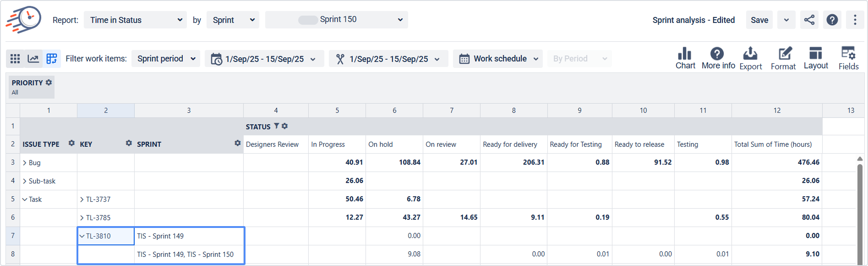
Task: Switch to the grid view icon
Action: click(15, 59)
